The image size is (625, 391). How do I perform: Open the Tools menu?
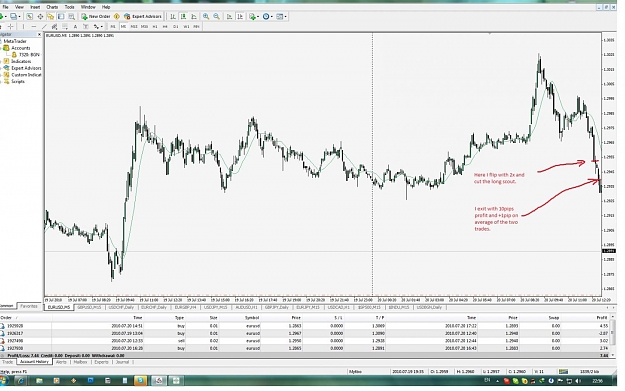tap(69, 7)
